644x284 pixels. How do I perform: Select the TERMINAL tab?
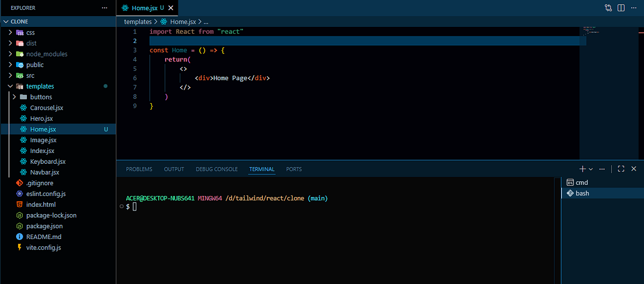[262, 169]
